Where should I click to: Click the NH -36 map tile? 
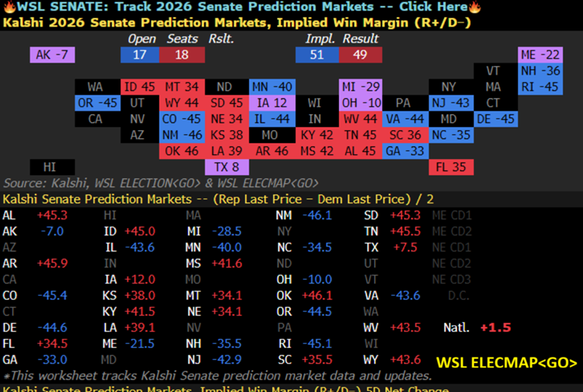coord(540,71)
